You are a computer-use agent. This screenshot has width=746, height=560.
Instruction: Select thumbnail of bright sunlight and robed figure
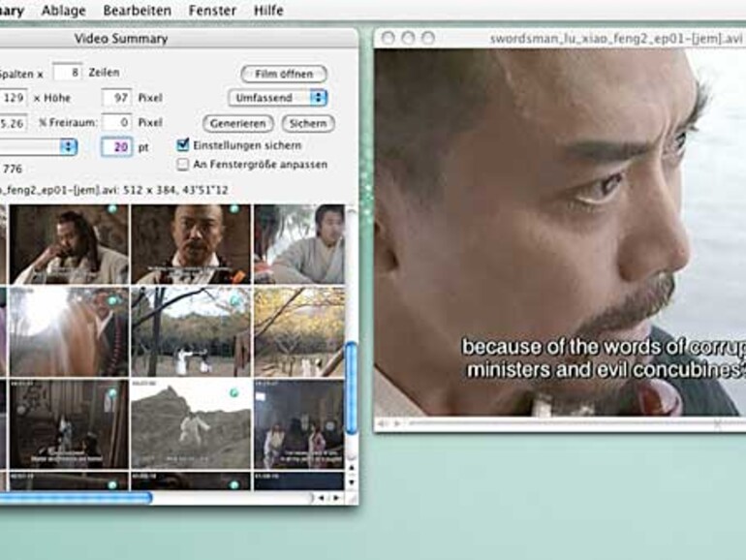[69, 331]
